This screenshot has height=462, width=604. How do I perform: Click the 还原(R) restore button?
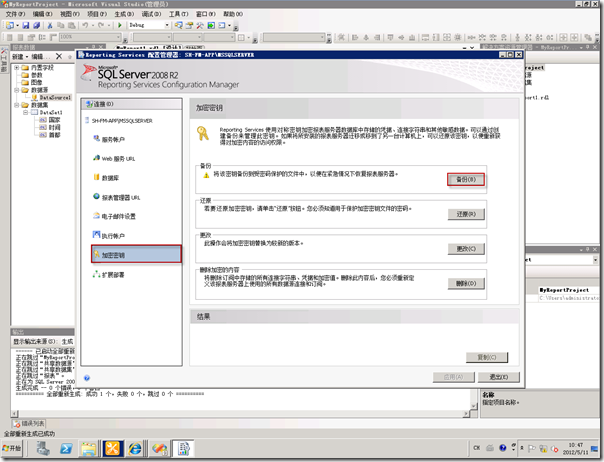[466, 214]
